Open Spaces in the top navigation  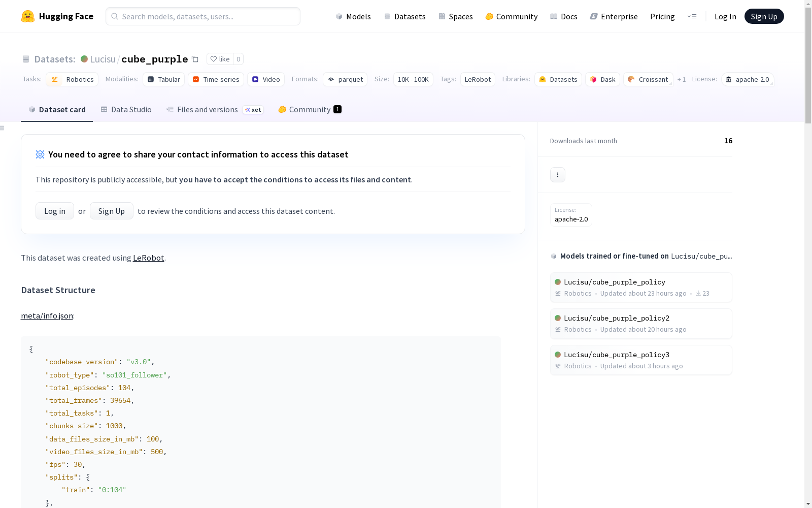tap(456, 16)
